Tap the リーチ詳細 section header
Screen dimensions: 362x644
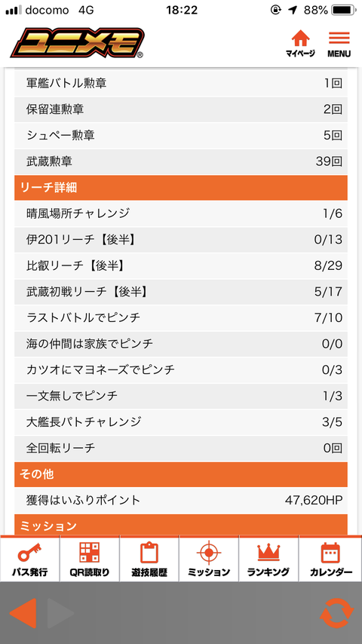[181, 188]
